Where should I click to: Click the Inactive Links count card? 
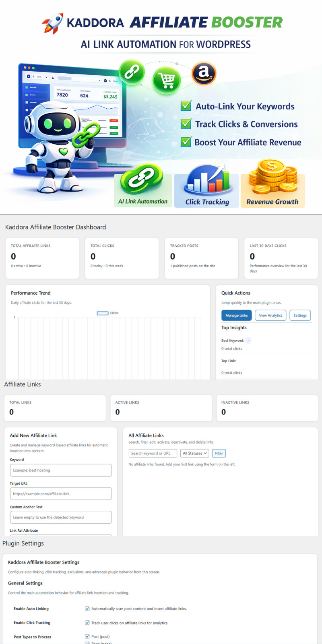tap(267, 408)
